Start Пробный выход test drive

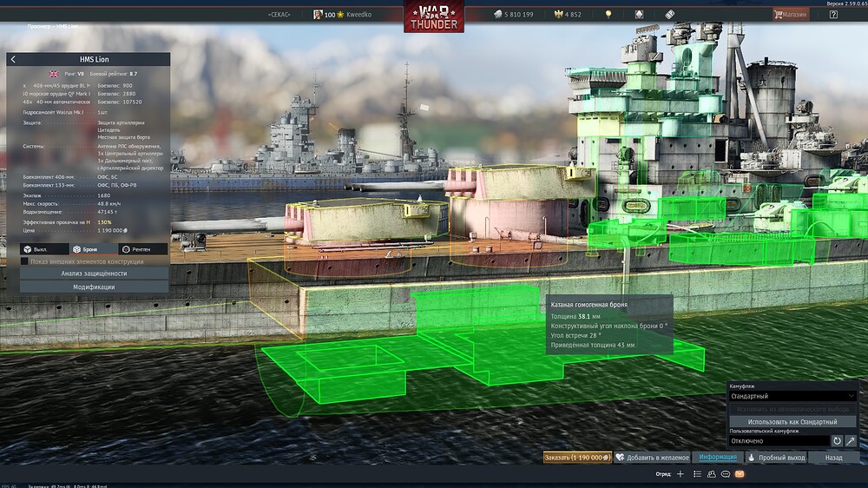tap(776, 458)
